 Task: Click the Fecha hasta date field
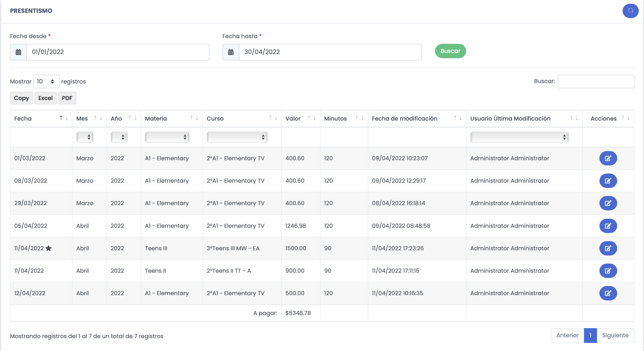pos(330,52)
